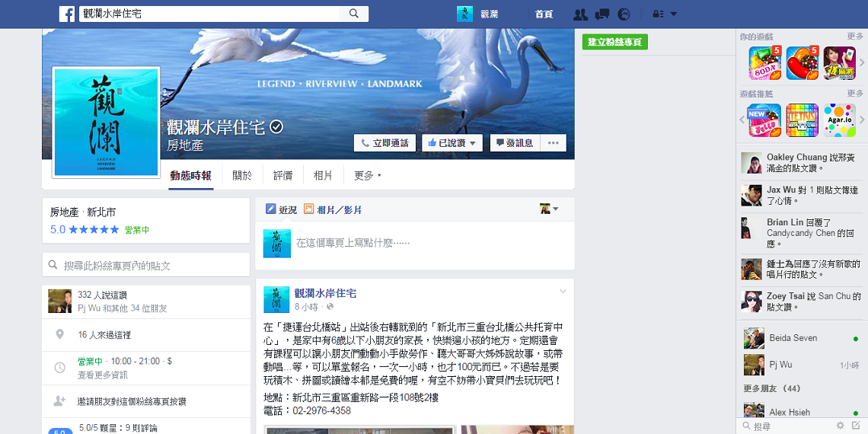This screenshot has width=868, height=434.
Task: Open privacy shortcuts lock icon
Action: point(658,14)
